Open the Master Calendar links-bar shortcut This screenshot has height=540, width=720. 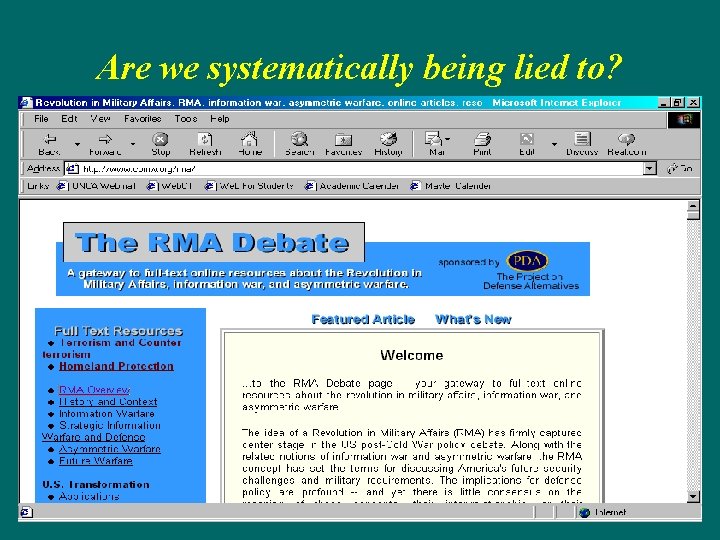[450, 186]
